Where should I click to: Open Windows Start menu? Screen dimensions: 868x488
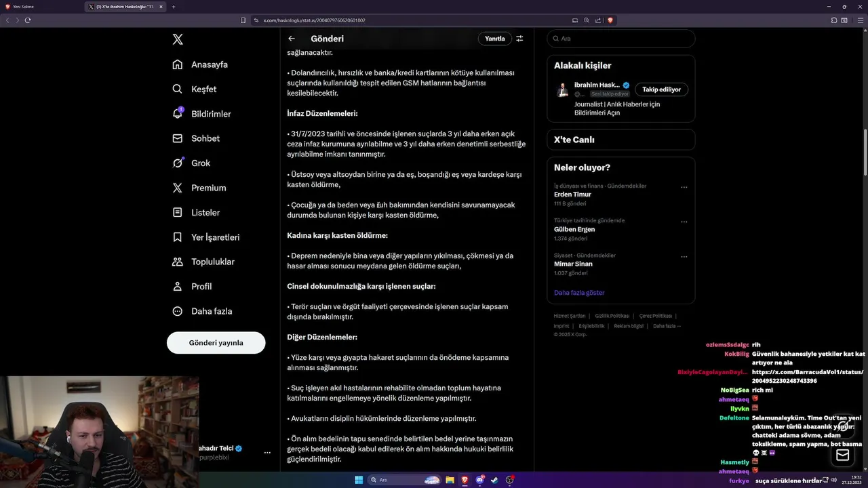tap(359, 480)
